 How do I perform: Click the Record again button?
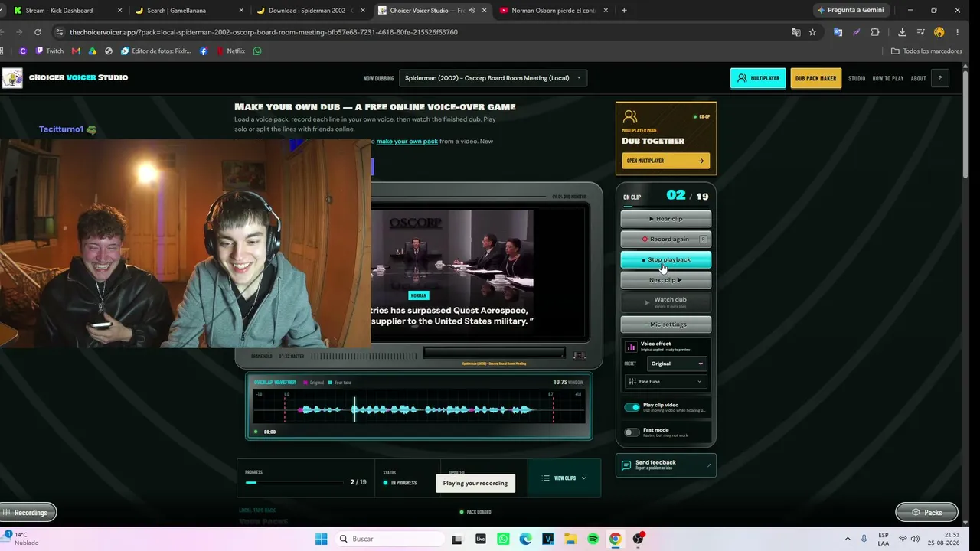665,239
